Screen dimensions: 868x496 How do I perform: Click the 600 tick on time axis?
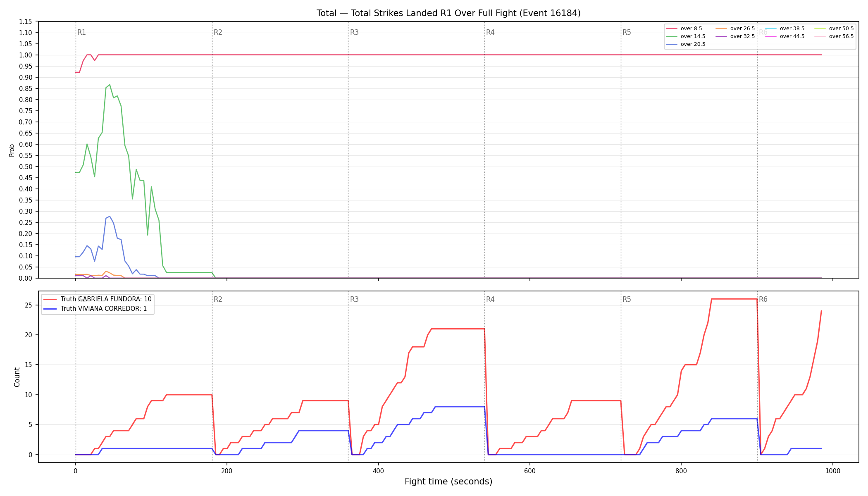point(530,471)
